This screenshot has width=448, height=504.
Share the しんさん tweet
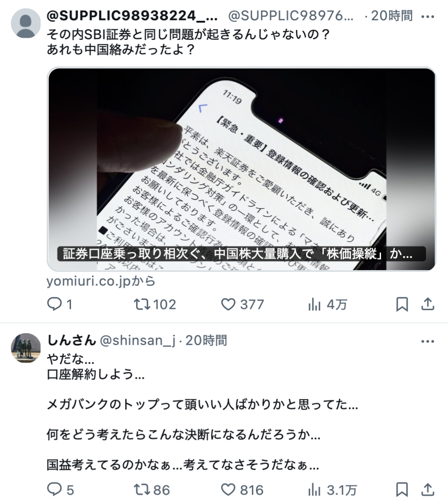428,489
